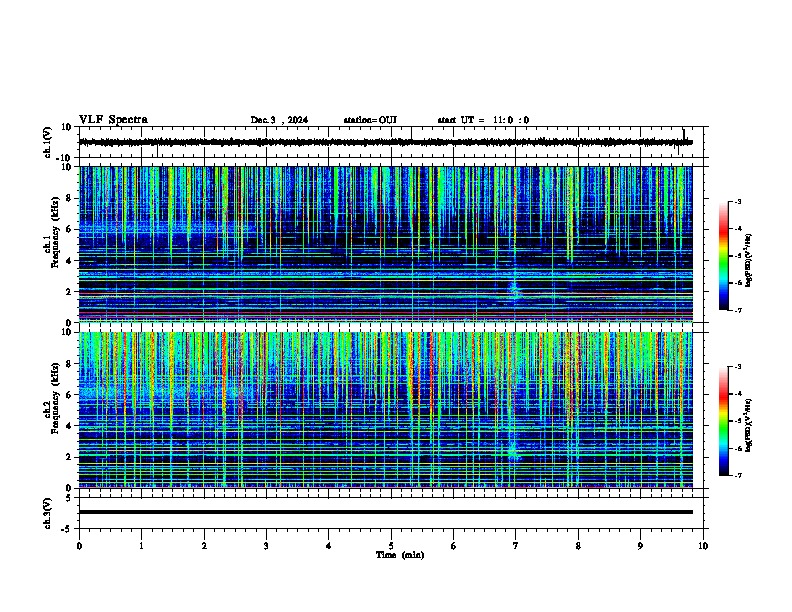
Task: Click the "5" tick on the ch.3(V) axis
Action: [x=70, y=498]
